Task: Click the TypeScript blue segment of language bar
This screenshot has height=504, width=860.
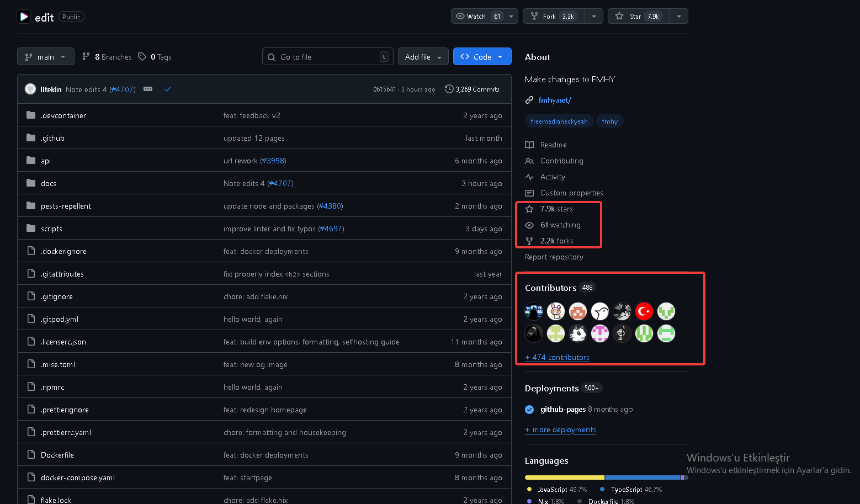Action: pyautogui.click(x=643, y=478)
